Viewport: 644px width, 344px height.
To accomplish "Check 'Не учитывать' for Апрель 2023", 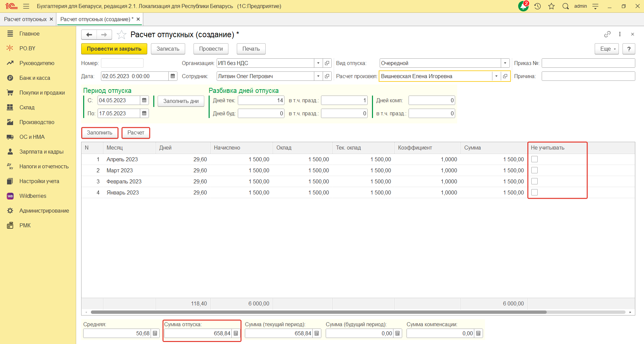I will (x=535, y=159).
